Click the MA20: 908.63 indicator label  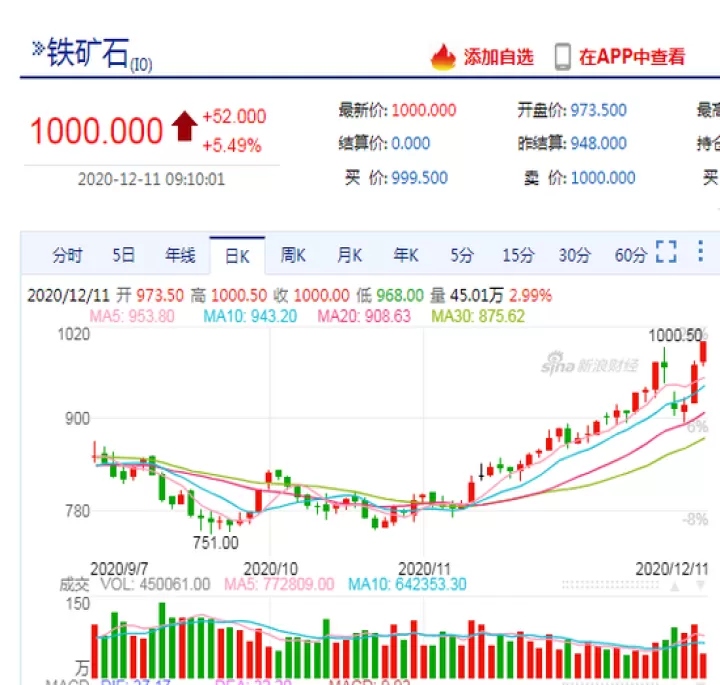364,316
